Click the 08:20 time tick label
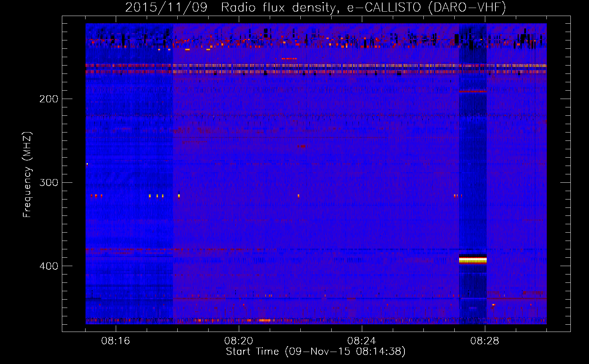Image resolution: width=589 pixels, height=364 pixels. pyautogui.click(x=239, y=341)
